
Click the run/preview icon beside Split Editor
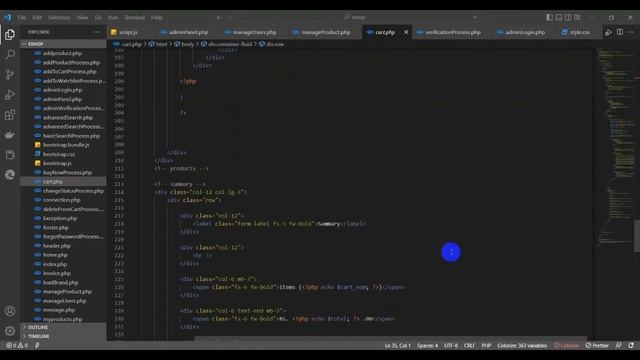point(608,32)
